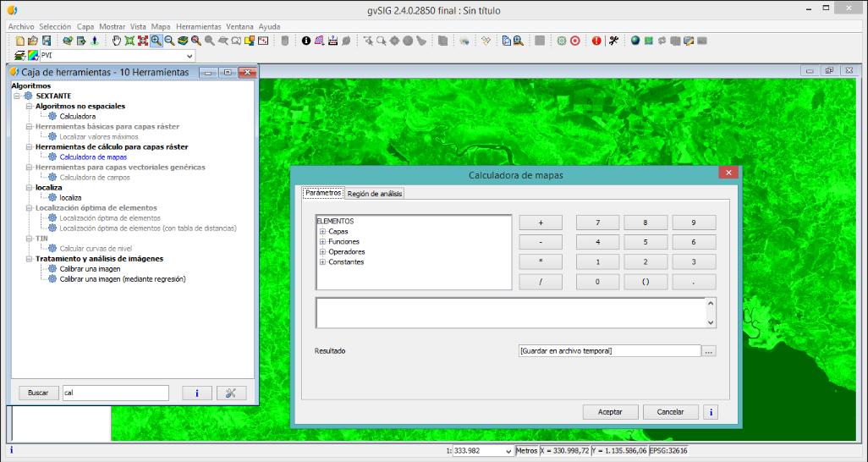Expand the Capas node in ELEMENTOS
The width and height of the screenshot is (868, 462).
(x=322, y=232)
